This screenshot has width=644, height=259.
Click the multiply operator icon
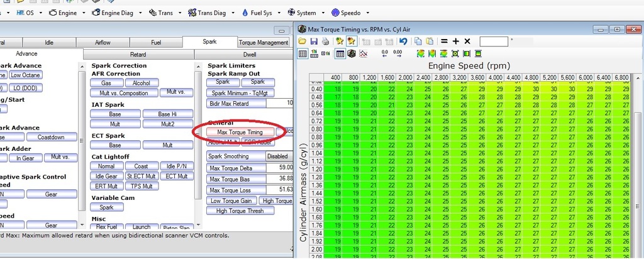[x=467, y=41]
